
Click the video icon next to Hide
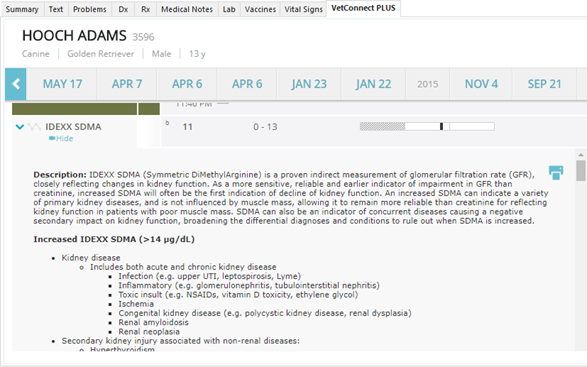(x=52, y=139)
